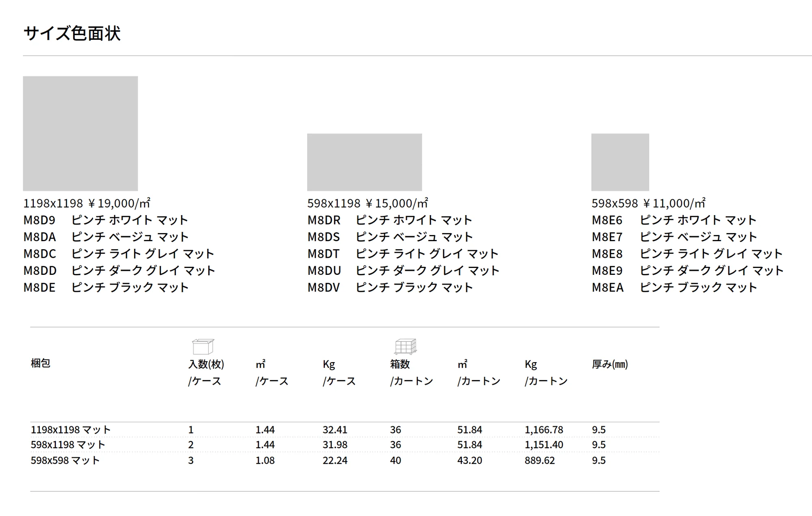Click the box count value 40
The image size is (812, 516).
(396, 460)
